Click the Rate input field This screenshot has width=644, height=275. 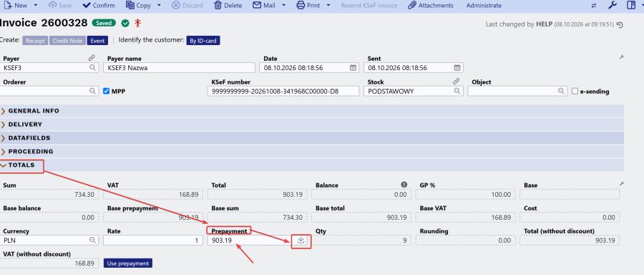[153, 240]
